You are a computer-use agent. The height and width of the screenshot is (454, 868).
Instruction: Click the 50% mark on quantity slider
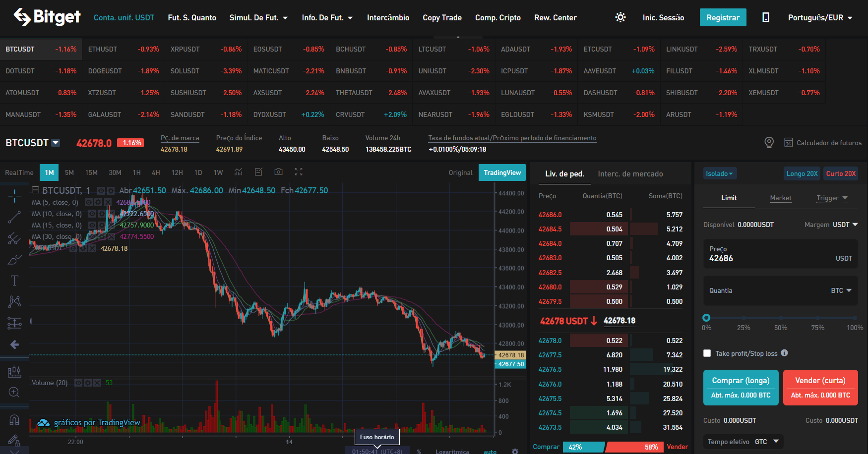click(x=781, y=318)
